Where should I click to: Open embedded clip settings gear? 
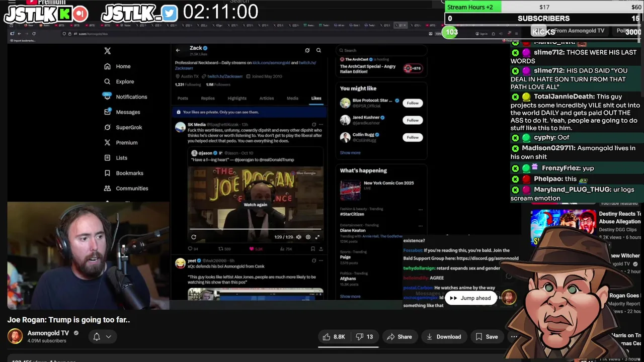[308, 237]
